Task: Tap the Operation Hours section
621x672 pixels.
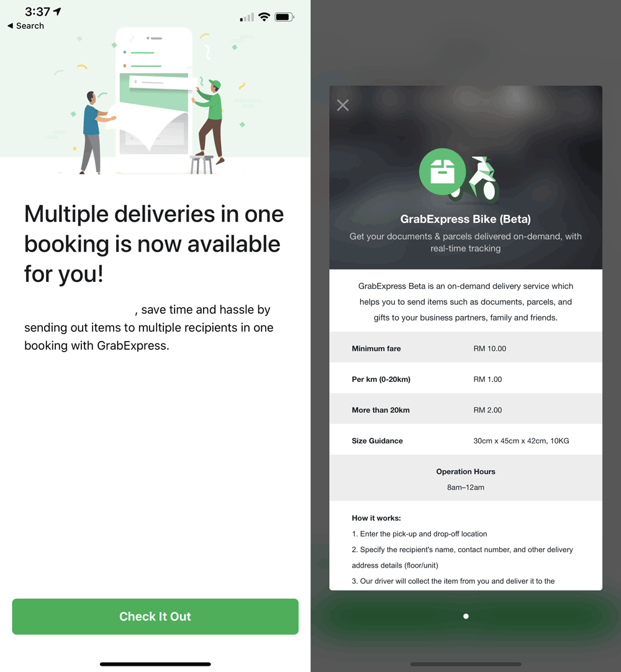Action: click(x=466, y=479)
